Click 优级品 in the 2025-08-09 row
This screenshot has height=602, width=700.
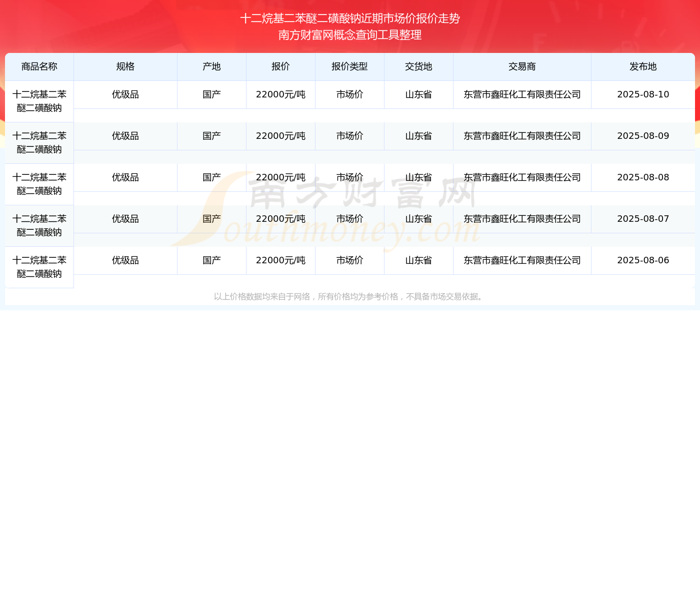[x=125, y=136]
